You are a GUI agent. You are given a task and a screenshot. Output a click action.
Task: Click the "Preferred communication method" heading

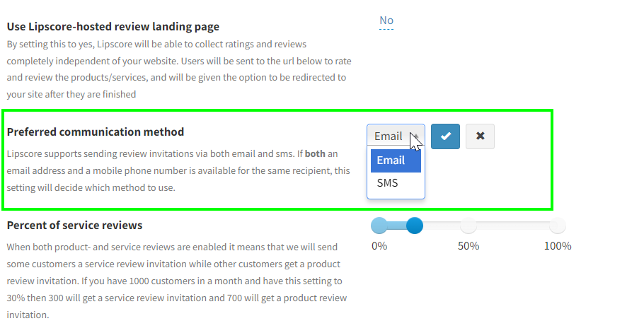tap(96, 132)
